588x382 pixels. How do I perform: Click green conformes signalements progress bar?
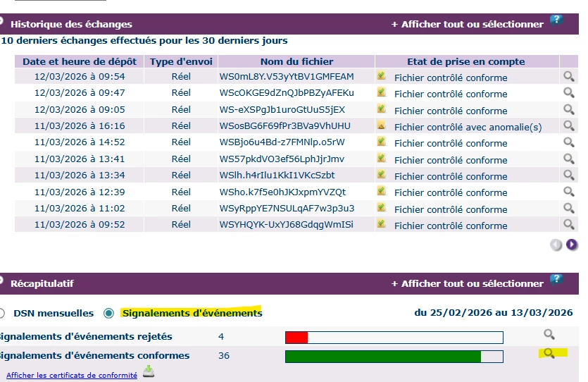[394, 357]
